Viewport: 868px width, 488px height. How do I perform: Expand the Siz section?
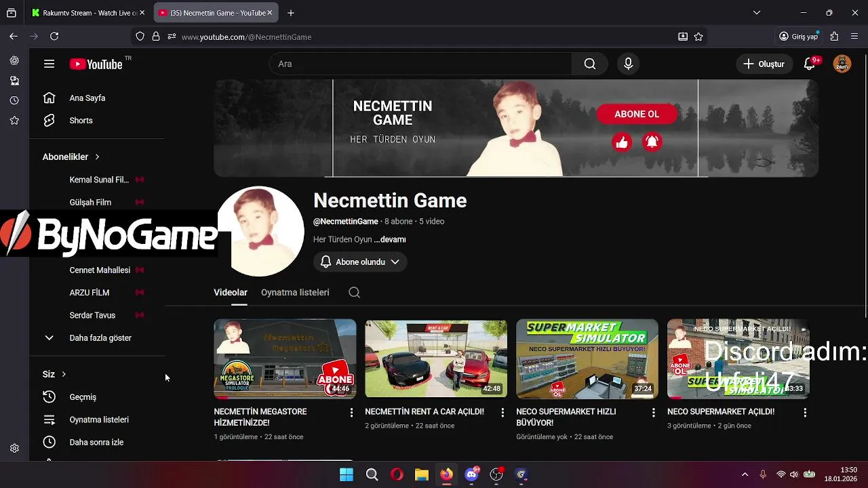54,374
